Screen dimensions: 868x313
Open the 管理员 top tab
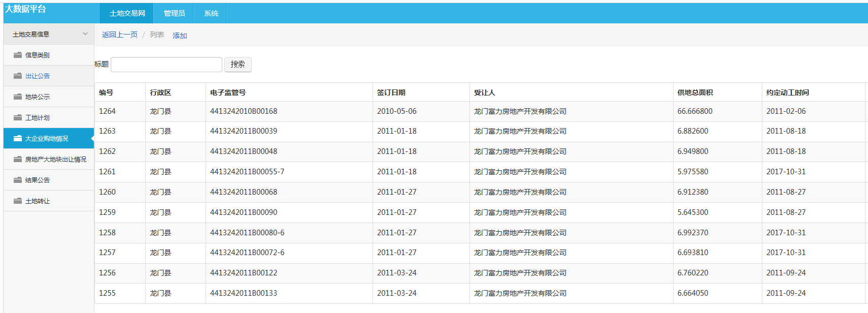175,13
